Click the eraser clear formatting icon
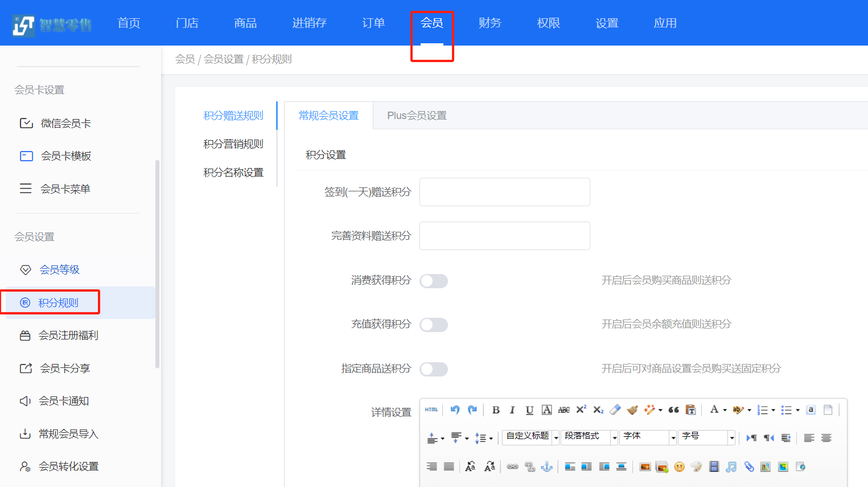The image size is (868, 487). 615,410
